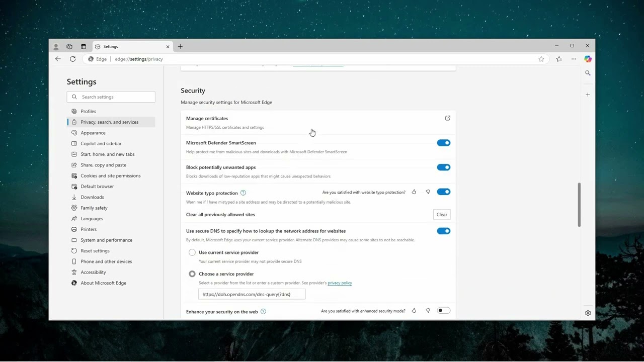Open Phone and other devices
This screenshot has height=362, width=644.
111,261
